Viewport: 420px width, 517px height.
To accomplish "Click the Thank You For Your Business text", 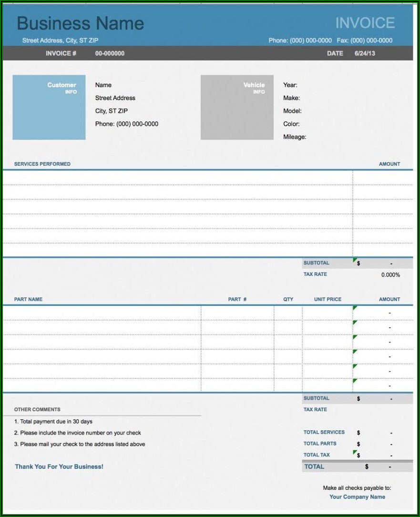I will pyautogui.click(x=59, y=466).
